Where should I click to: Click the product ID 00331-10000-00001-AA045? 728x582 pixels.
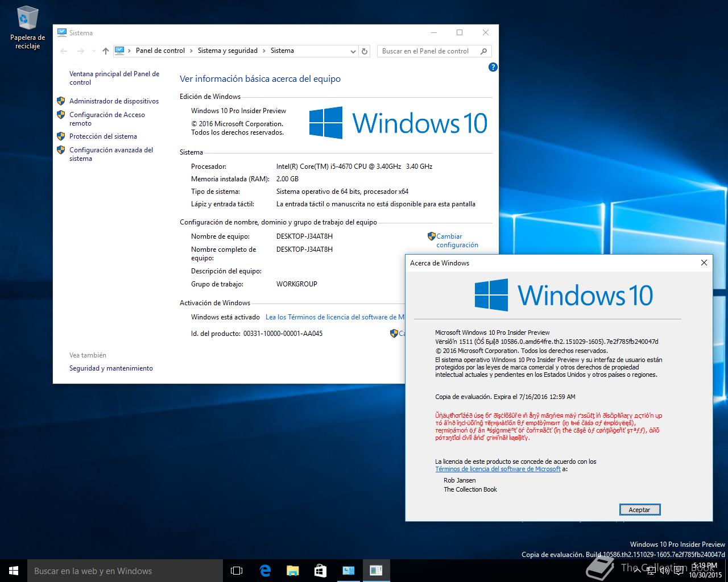(x=283, y=334)
